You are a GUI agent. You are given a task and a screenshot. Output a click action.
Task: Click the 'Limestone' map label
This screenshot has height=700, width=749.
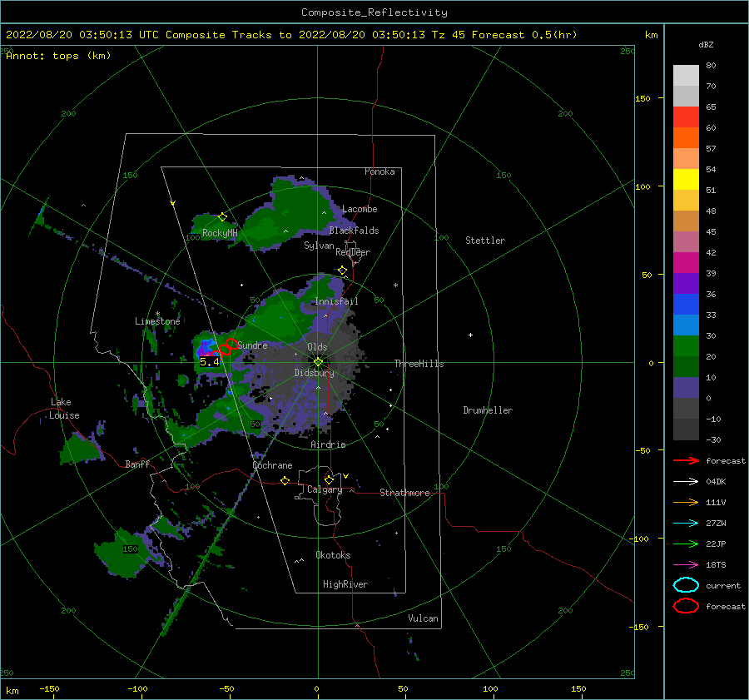(x=157, y=321)
